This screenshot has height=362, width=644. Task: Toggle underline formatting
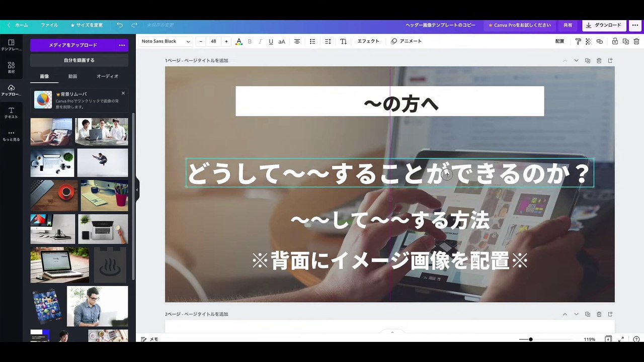point(271,41)
